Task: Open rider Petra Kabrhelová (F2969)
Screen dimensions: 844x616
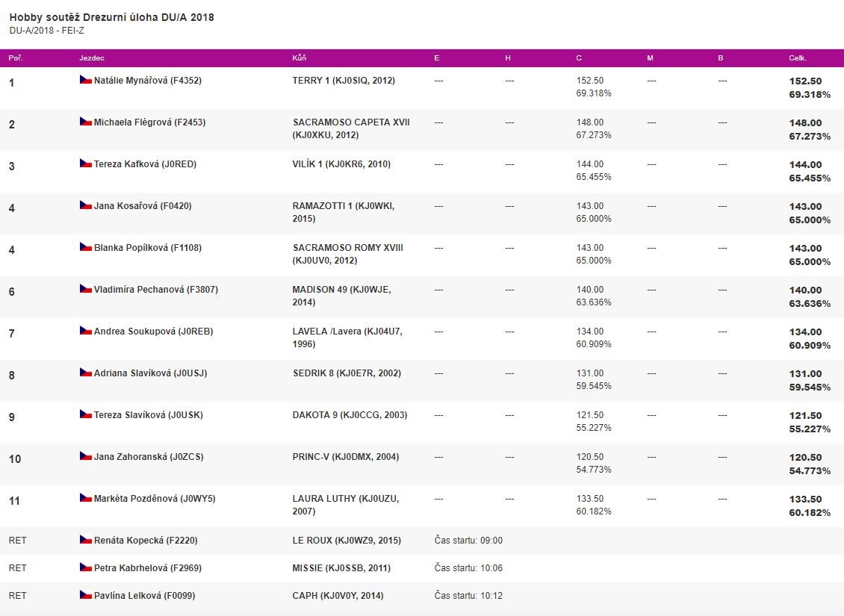Action: coord(147,567)
